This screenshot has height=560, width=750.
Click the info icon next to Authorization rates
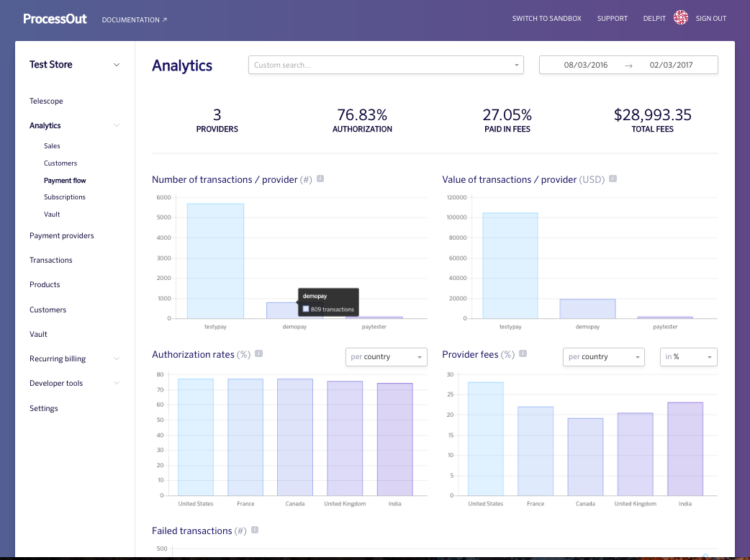258,353
